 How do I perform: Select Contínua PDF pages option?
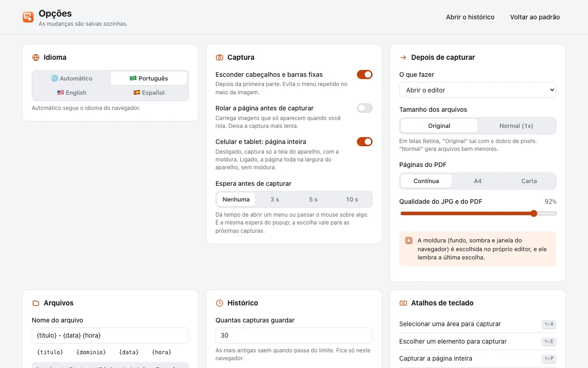426,181
